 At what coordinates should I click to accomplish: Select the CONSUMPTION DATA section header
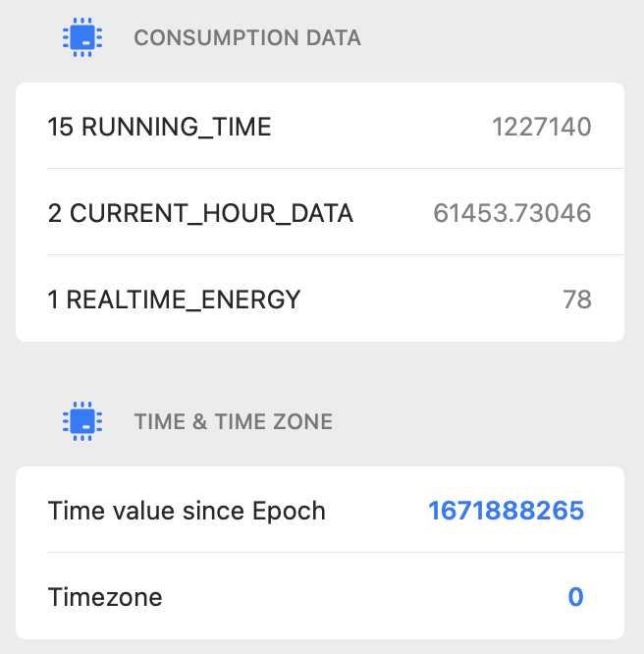point(247,38)
